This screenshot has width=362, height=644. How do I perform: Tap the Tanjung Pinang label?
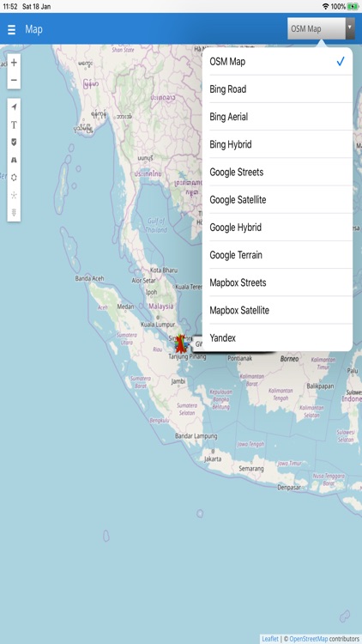[x=187, y=356]
